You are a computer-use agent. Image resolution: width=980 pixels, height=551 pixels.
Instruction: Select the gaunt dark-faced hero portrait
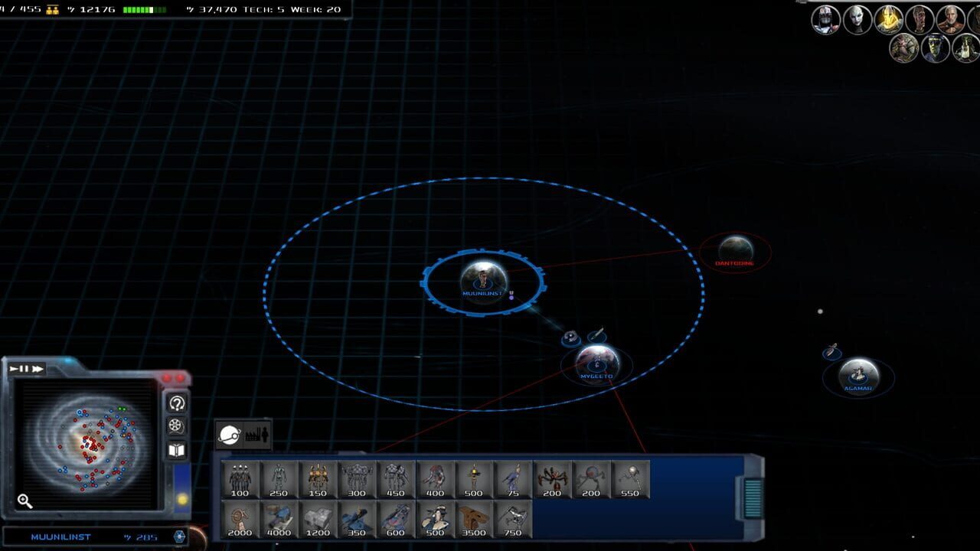(x=920, y=19)
